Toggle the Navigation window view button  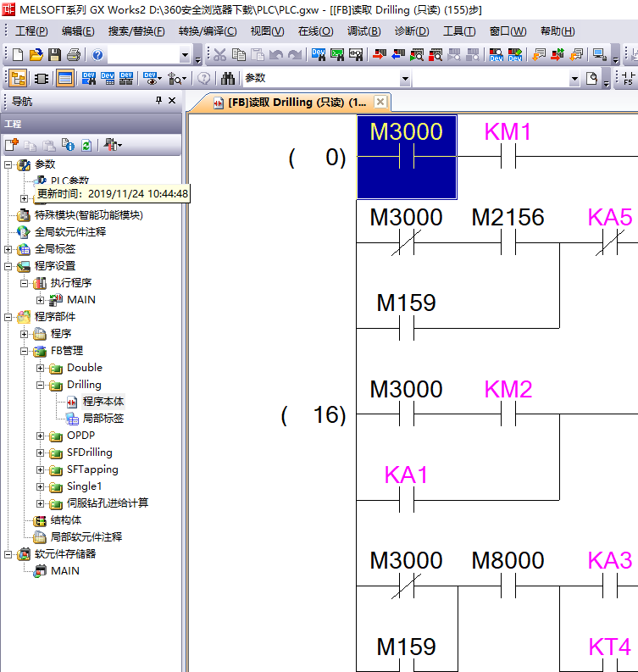click(17, 79)
